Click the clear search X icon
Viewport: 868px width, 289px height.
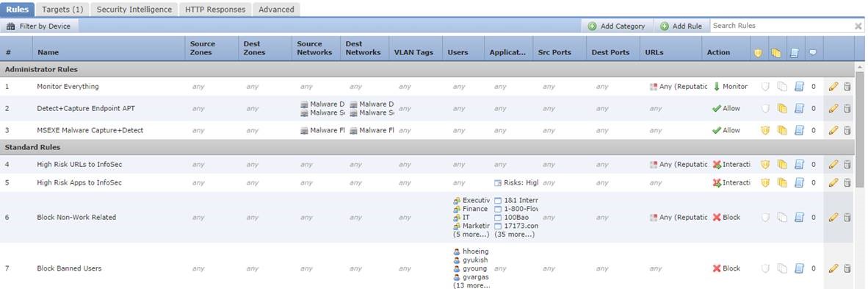[x=858, y=26]
